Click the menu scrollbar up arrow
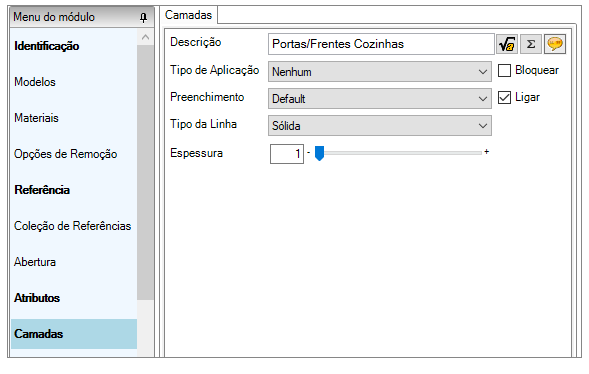589x374 pixels. [145, 37]
